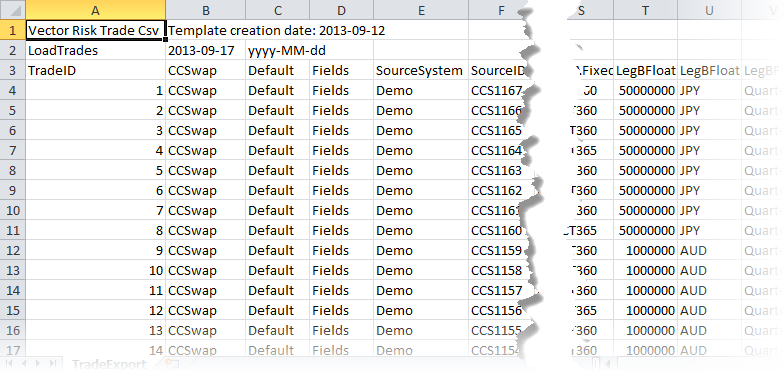Click the insert new worksheet tab icon
The width and height of the screenshot is (784, 372).
pos(172,363)
